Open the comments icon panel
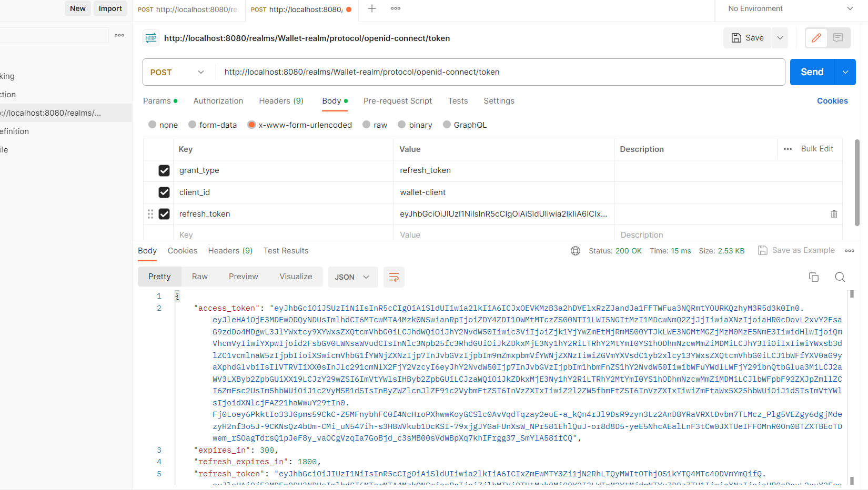This screenshot has width=868, height=490. (x=839, y=38)
